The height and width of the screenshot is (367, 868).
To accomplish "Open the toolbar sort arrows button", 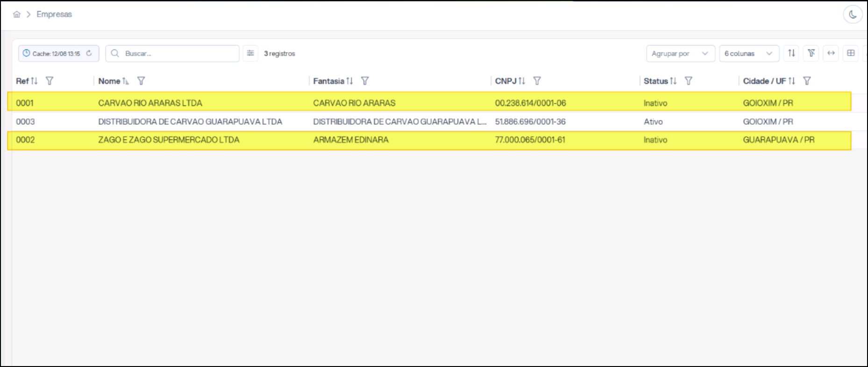I will coord(791,53).
